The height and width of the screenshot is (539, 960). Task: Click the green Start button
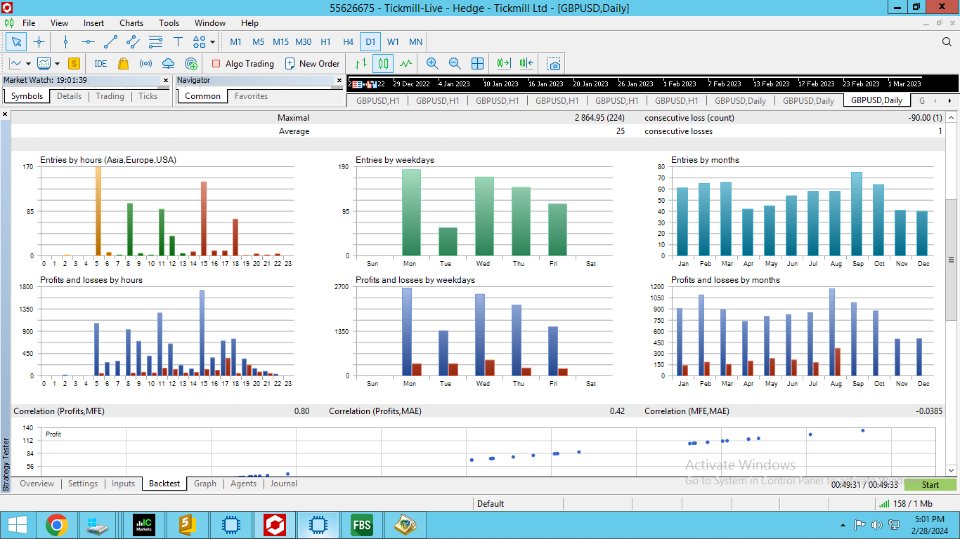tap(930, 484)
